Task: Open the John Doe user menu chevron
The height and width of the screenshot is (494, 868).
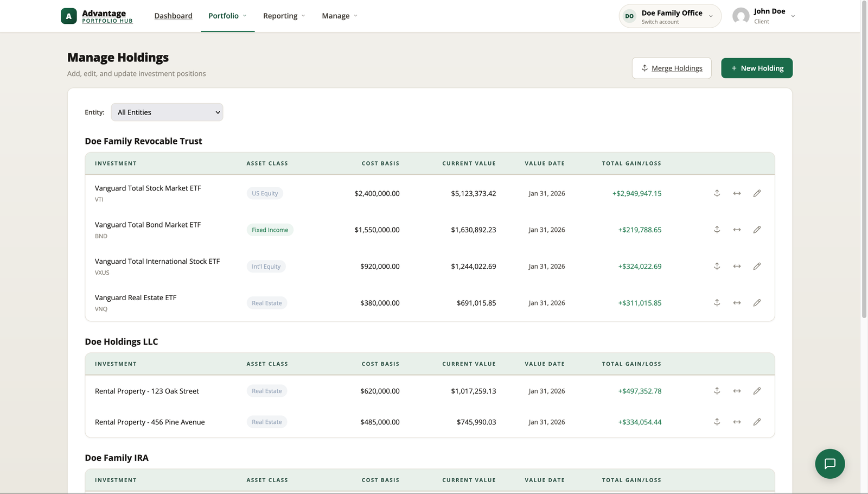Action: (x=793, y=16)
